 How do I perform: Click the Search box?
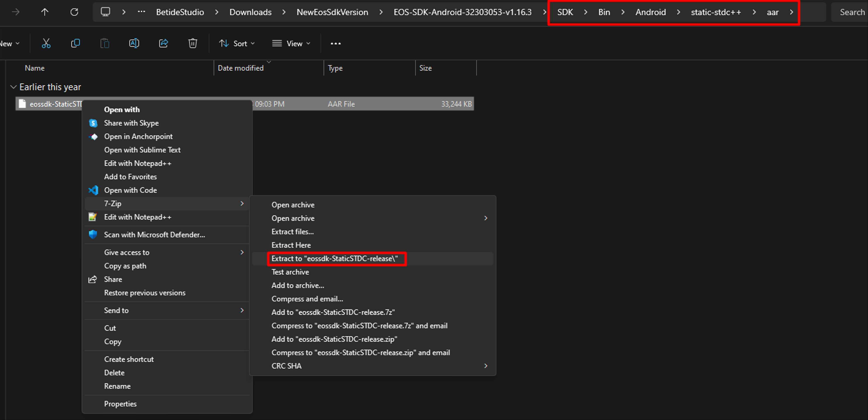849,12
